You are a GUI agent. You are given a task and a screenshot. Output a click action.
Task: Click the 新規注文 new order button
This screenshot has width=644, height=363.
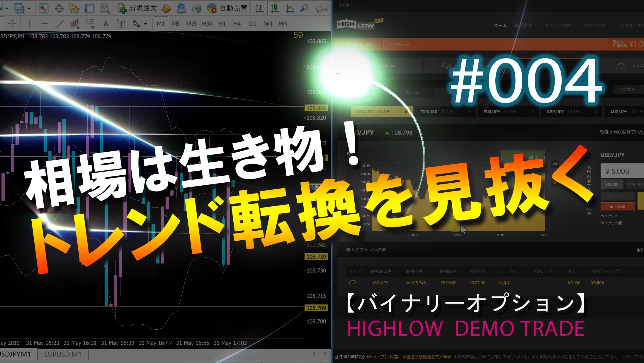click(x=137, y=8)
